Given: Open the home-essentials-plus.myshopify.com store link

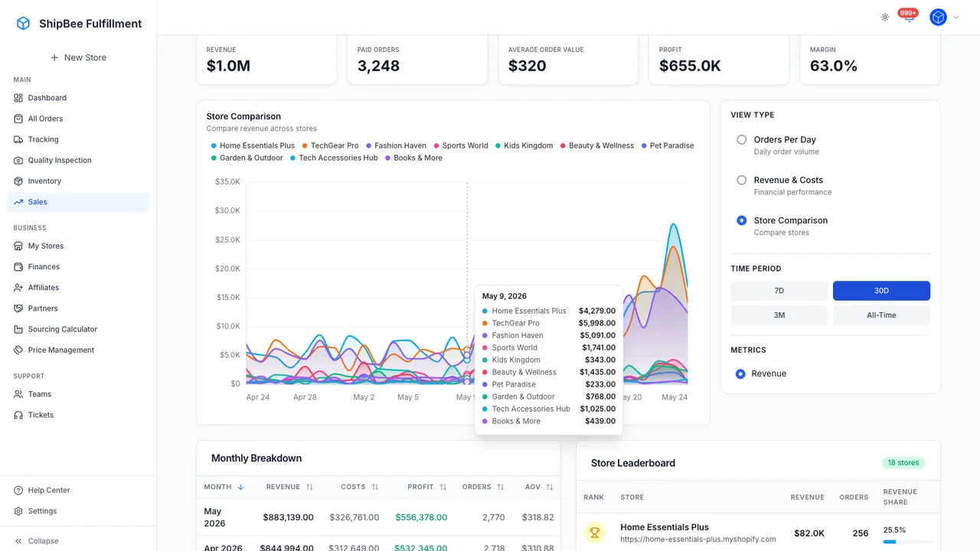Looking at the screenshot, I should 698,540.
